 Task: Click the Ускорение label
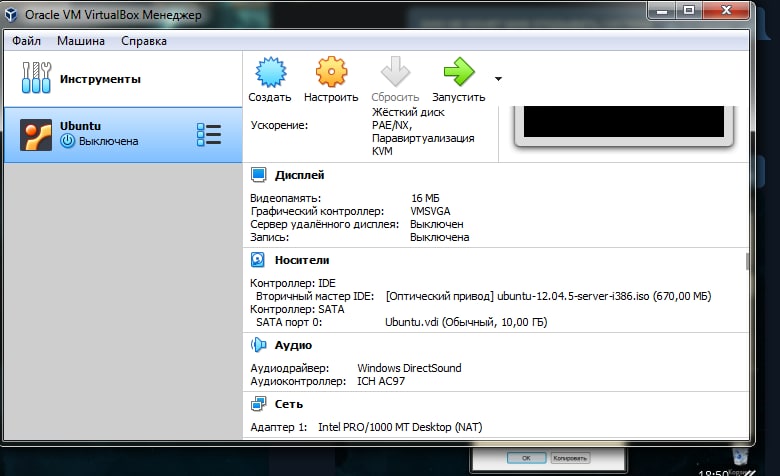pyautogui.click(x=279, y=125)
